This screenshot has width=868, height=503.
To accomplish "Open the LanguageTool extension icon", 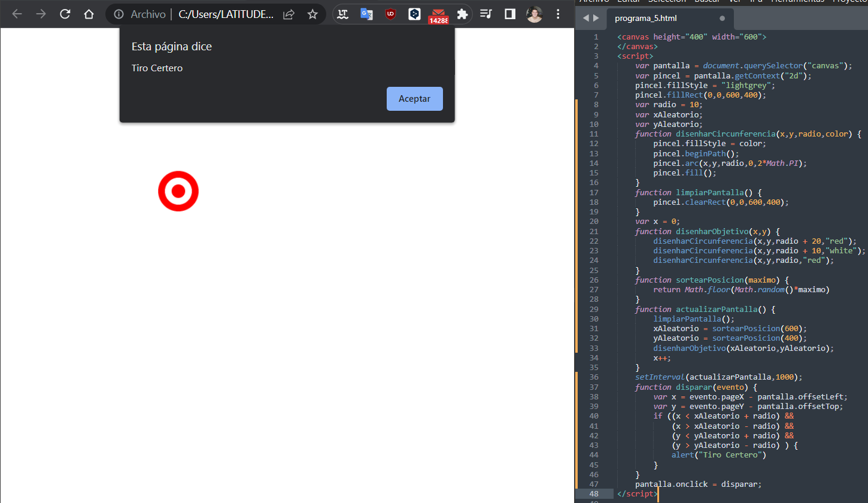I will coord(342,14).
